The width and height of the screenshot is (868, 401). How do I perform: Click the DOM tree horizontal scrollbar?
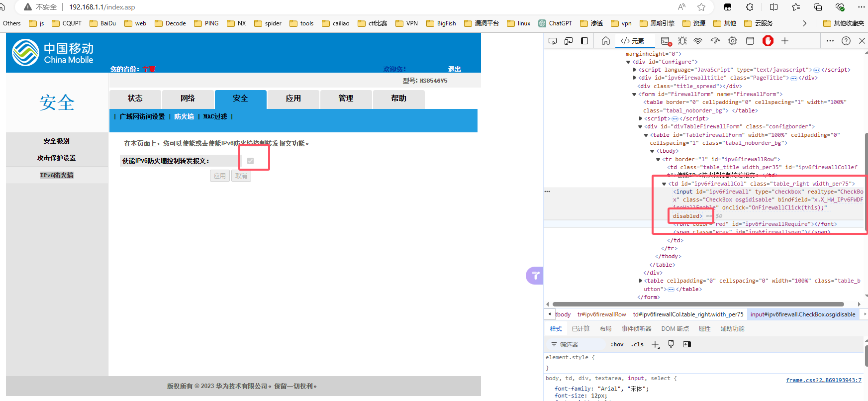click(698, 304)
